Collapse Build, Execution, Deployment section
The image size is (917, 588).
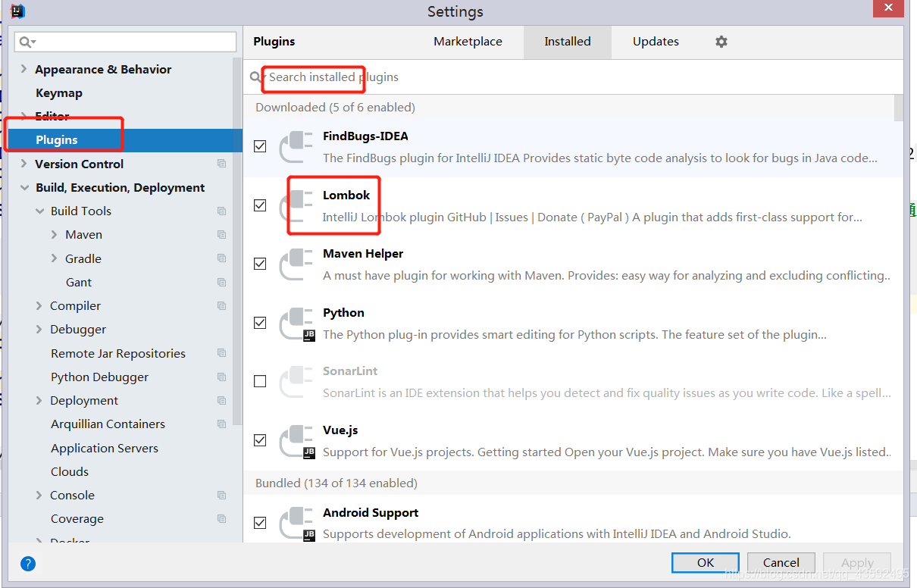(24, 188)
